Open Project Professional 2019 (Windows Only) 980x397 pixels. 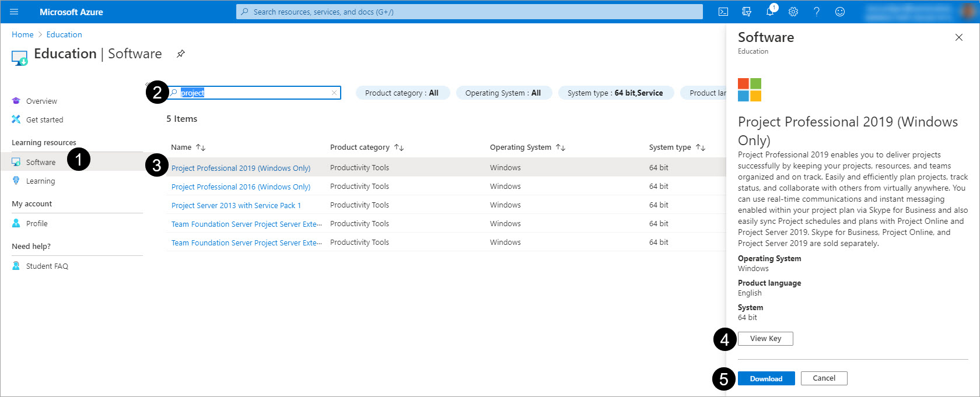pyautogui.click(x=241, y=168)
